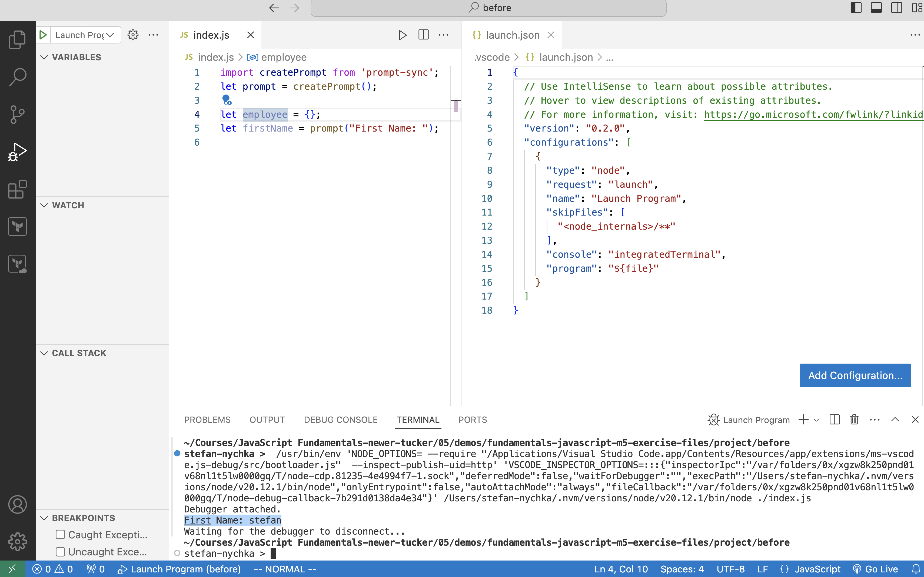Open the Source Control view
Image resolution: width=924 pixels, height=577 pixels.
click(18, 114)
